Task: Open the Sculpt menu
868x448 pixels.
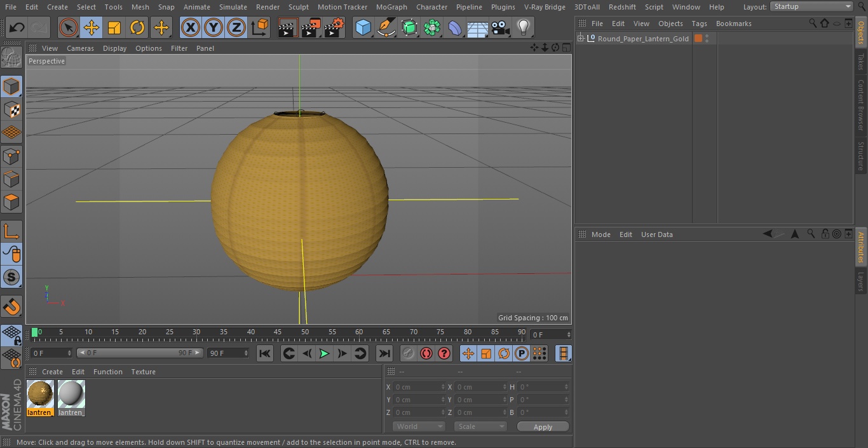Action: (299, 7)
